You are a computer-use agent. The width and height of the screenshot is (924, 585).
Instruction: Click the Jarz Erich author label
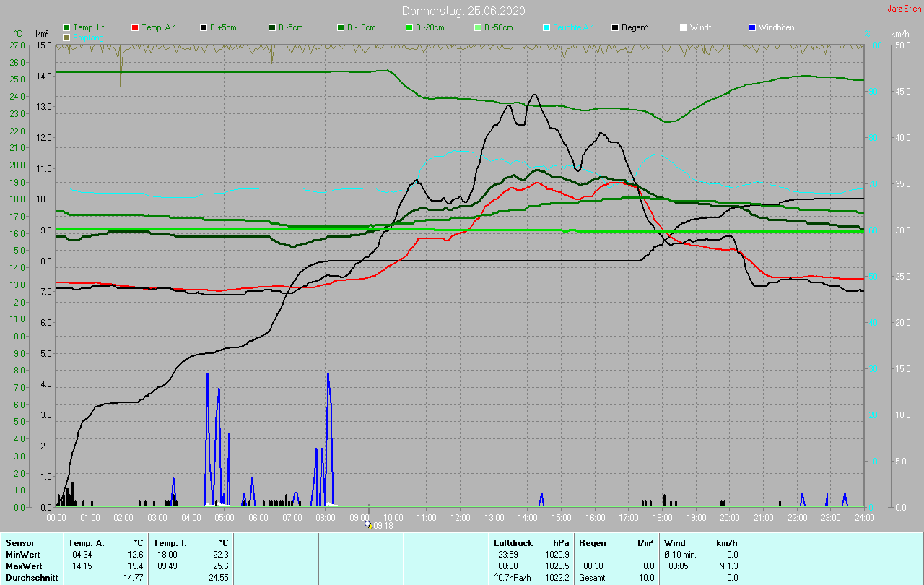point(903,9)
